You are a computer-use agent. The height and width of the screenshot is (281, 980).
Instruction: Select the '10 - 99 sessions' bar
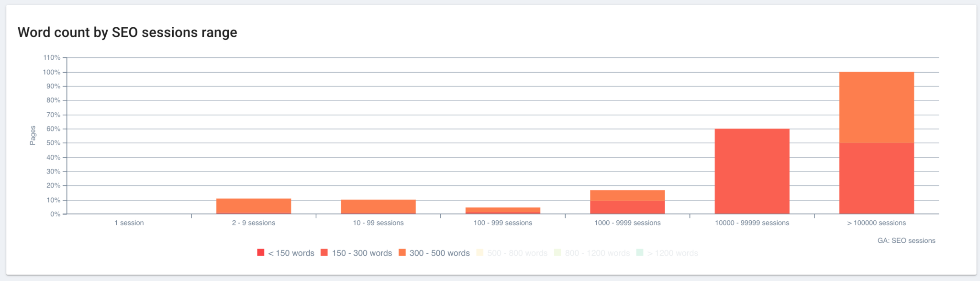(378, 206)
